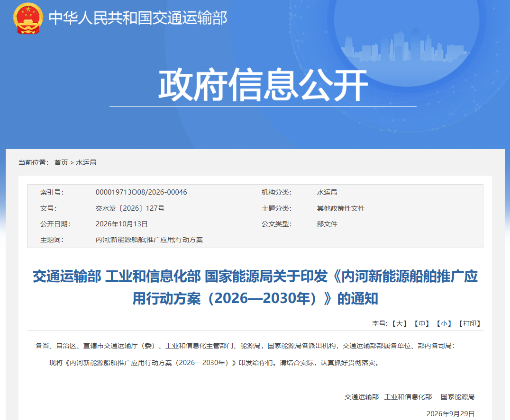The image size is (510, 420).
Task: Click the article title about 内河新能源船舶
Action: (255, 287)
